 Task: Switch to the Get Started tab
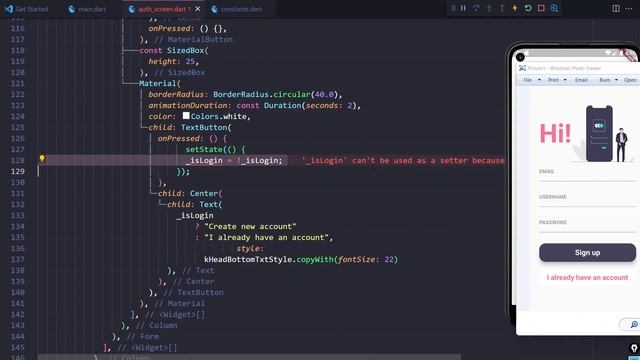[32, 9]
